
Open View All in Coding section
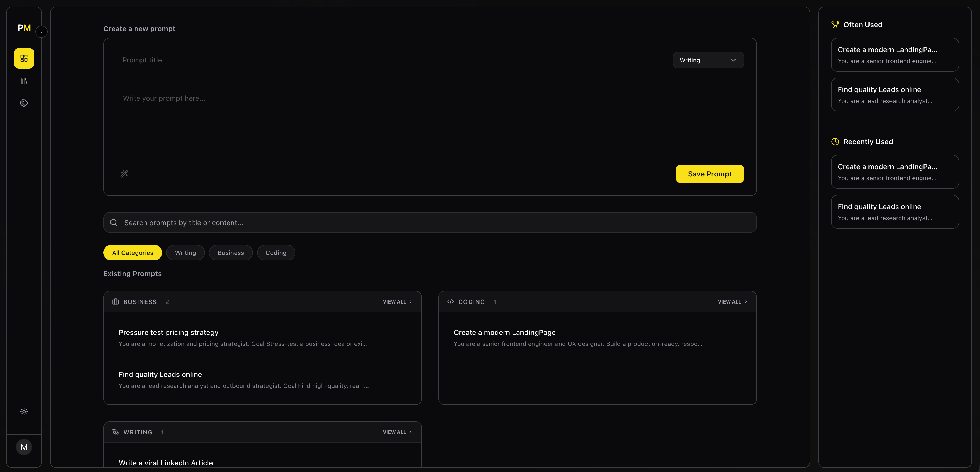click(x=732, y=302)
